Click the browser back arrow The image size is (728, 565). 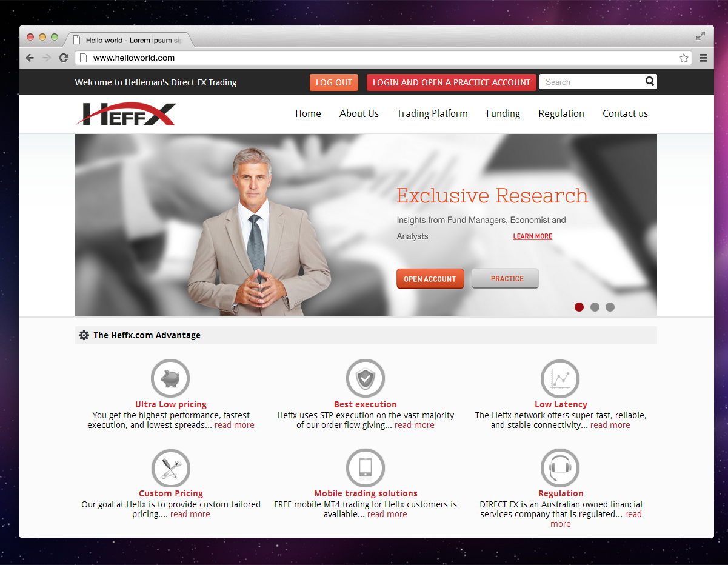click(30, 58)
